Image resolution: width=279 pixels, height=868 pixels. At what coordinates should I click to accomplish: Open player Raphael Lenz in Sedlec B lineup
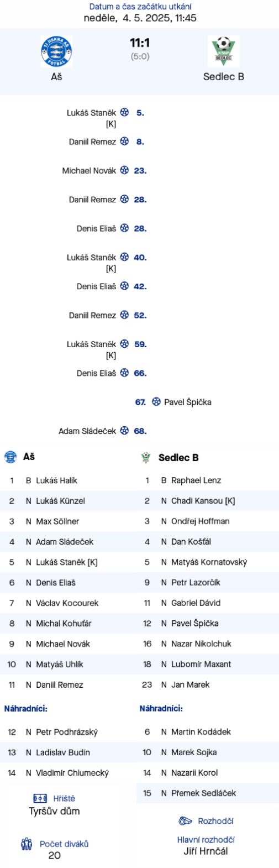pos(196,480)
